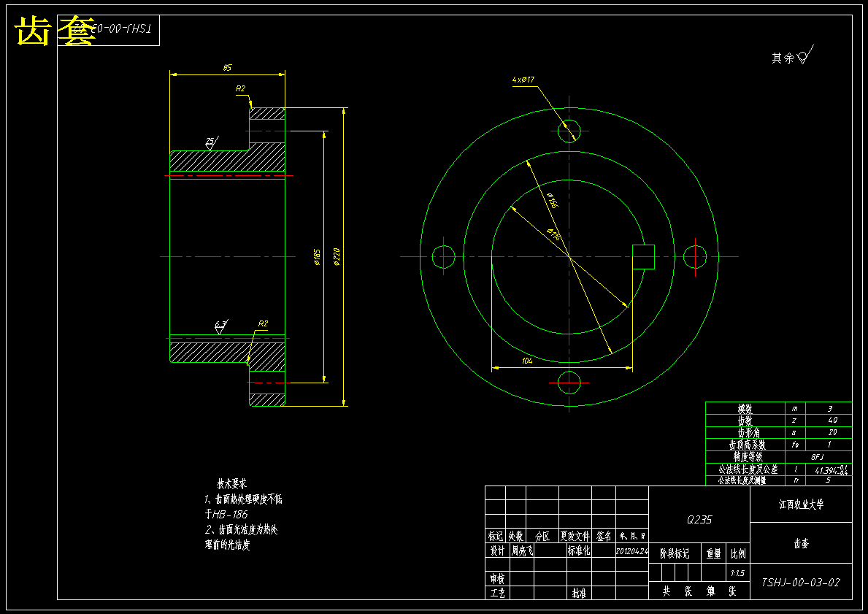Select the "ø185" diameter dimension

pos(318,257)
